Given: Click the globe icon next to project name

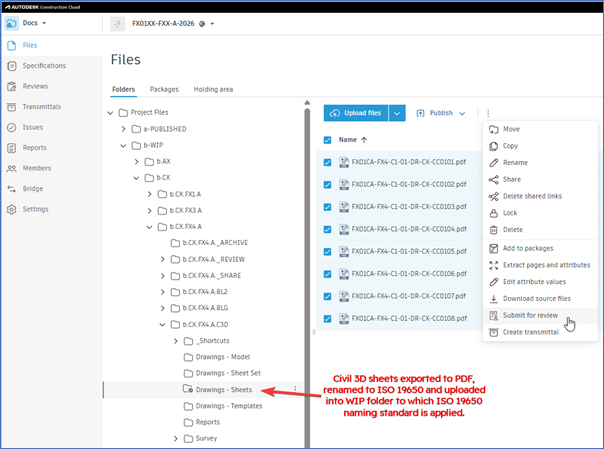Looking at the screenshot, I should click(x=202, y=24).
